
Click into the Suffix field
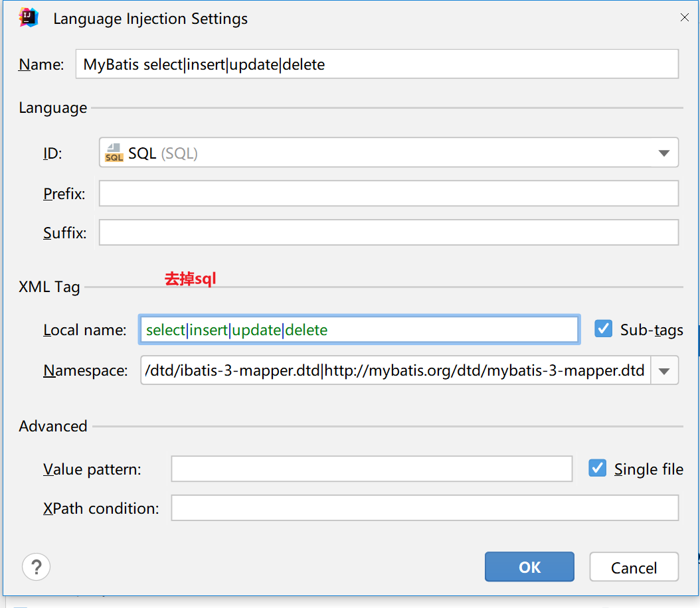[x=389, y=232]
